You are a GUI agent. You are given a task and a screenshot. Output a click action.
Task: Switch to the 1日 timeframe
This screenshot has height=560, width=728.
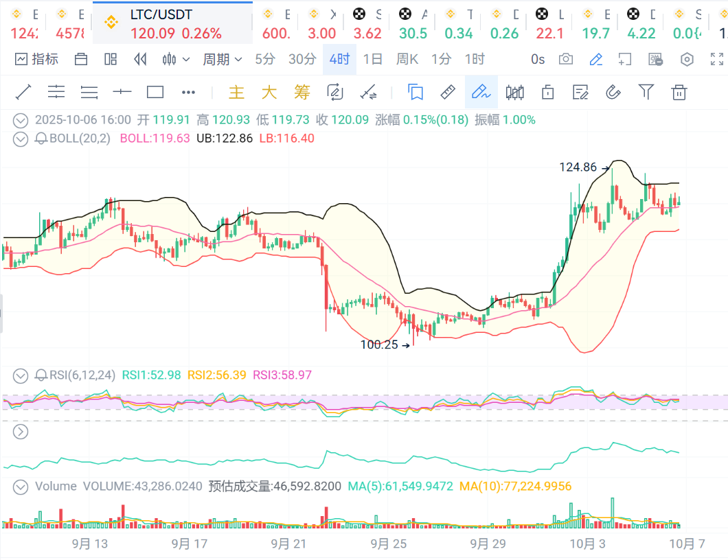(372, 60)
